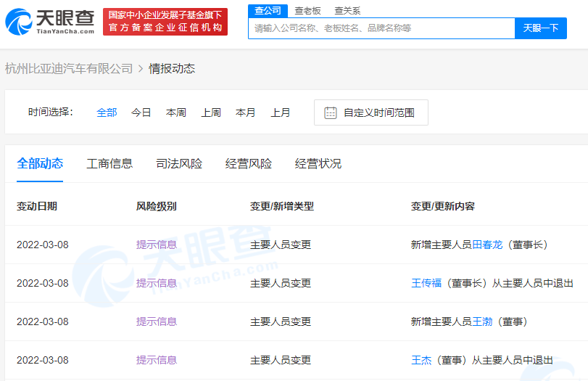Focus the company name search input field
Screen dimensions: 588x381
[381, 28]
